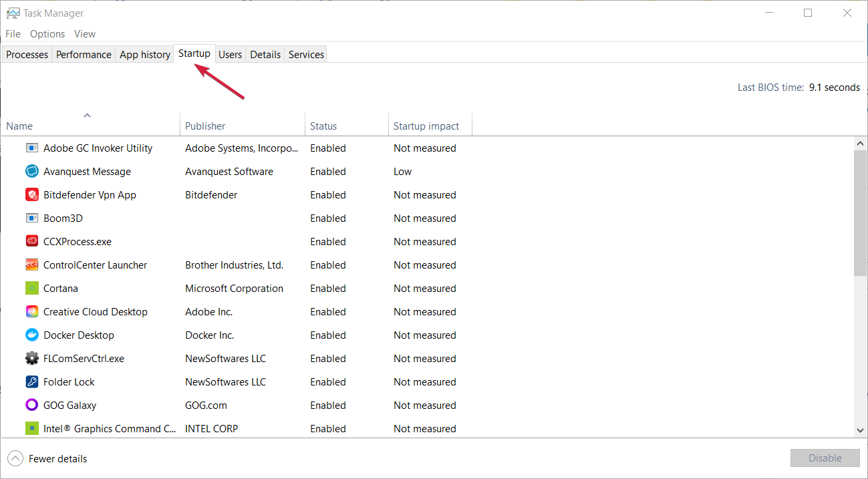Select the Avanquest Message app icon

pos(32,171)
